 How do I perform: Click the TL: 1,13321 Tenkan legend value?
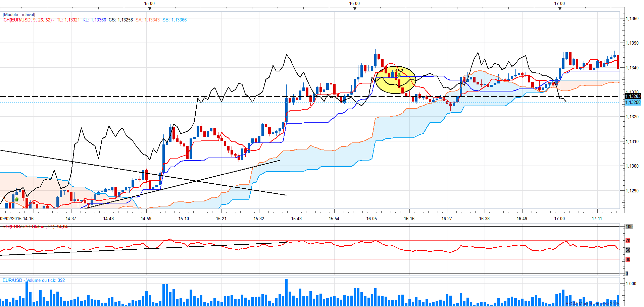coord(68,20)
